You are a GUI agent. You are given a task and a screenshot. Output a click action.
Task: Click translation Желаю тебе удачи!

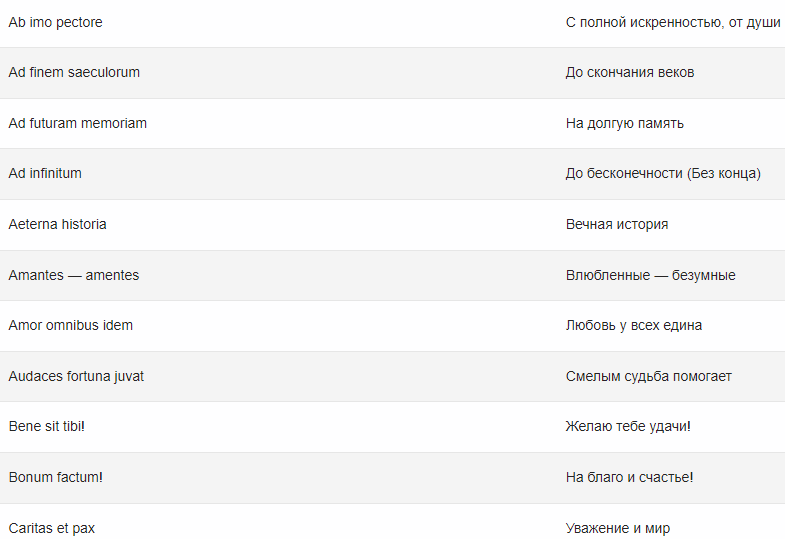point(628,426)
